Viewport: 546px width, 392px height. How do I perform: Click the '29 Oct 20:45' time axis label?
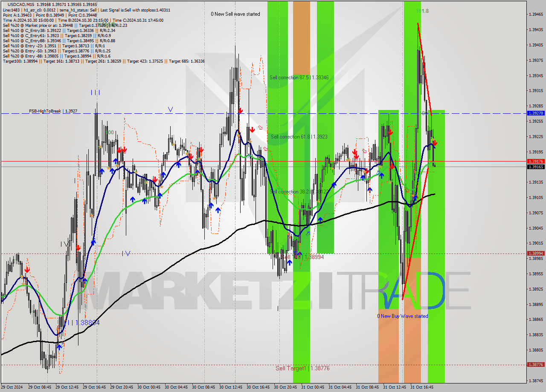pos(122,387)
